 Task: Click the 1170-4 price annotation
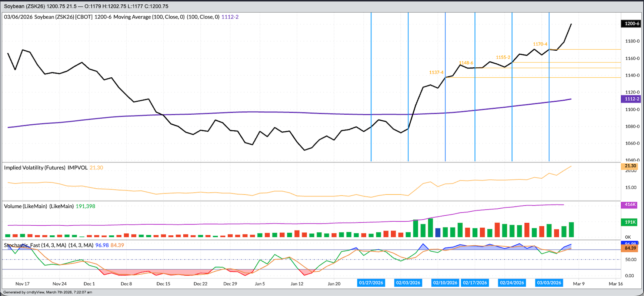point(540,44)
